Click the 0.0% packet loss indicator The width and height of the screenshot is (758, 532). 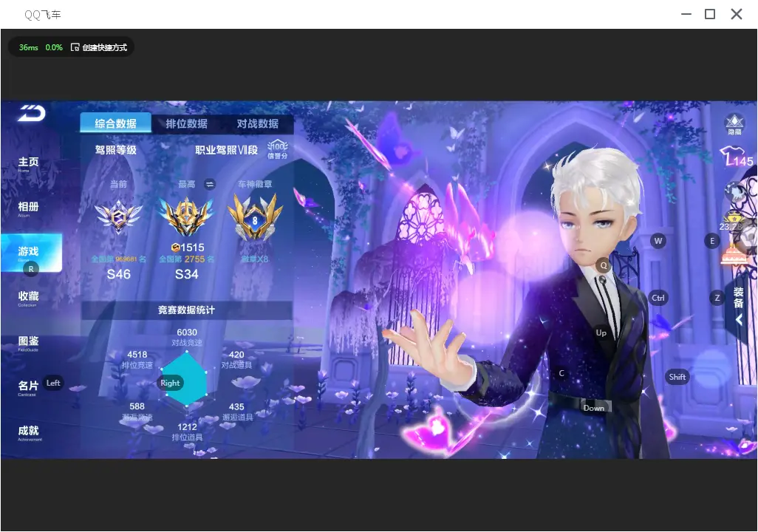54,47
